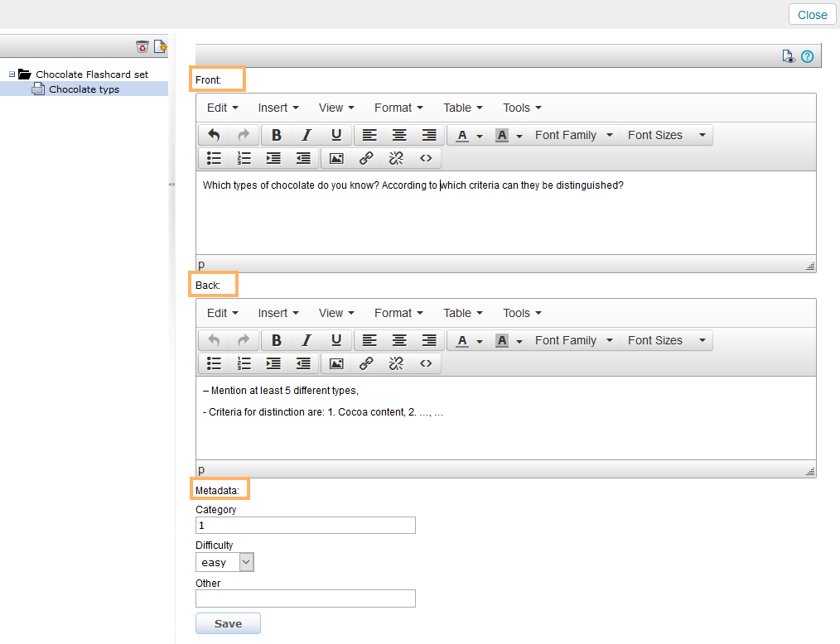Open the recycle bin icon in left panel

point(142,46)
